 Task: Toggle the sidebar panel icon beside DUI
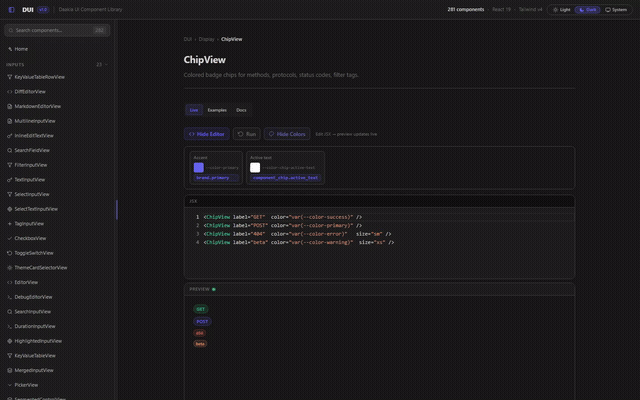(x=11, y=9)
